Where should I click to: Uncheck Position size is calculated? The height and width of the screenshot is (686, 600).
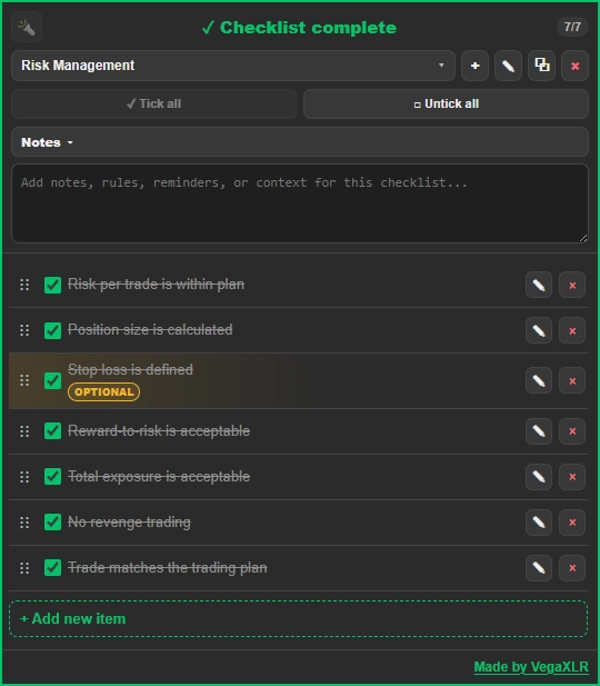(53, 330)
